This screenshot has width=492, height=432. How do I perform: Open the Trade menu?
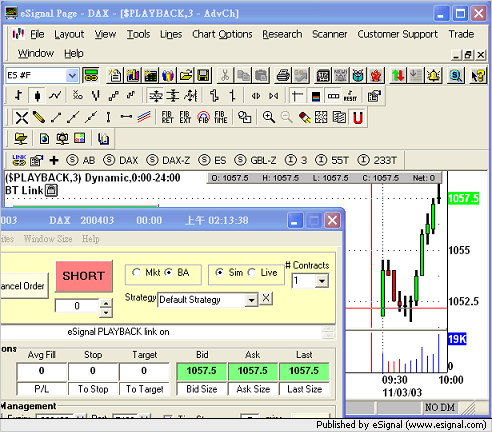tap(461, 34)
